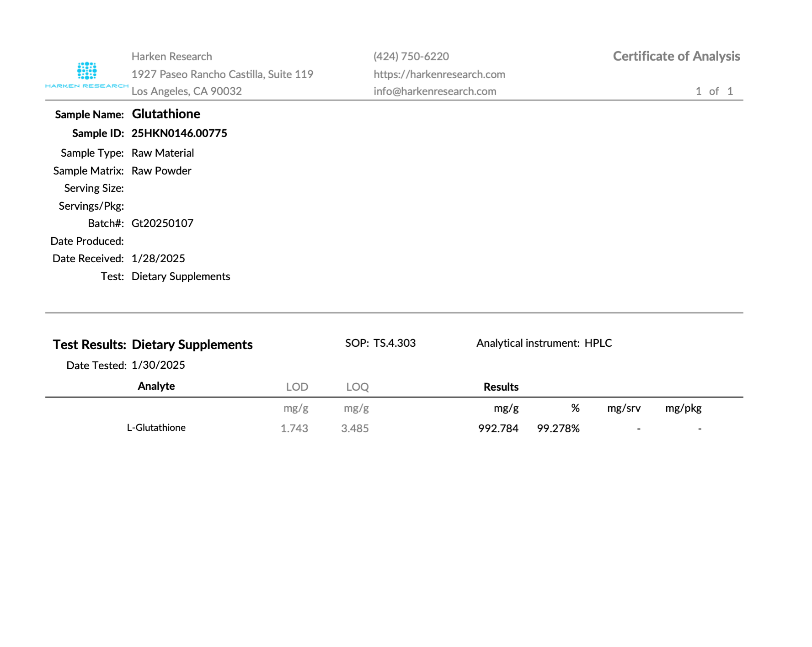Click the mg/srv unit header
Screen dimensions: 812x647
click(624, 408)
